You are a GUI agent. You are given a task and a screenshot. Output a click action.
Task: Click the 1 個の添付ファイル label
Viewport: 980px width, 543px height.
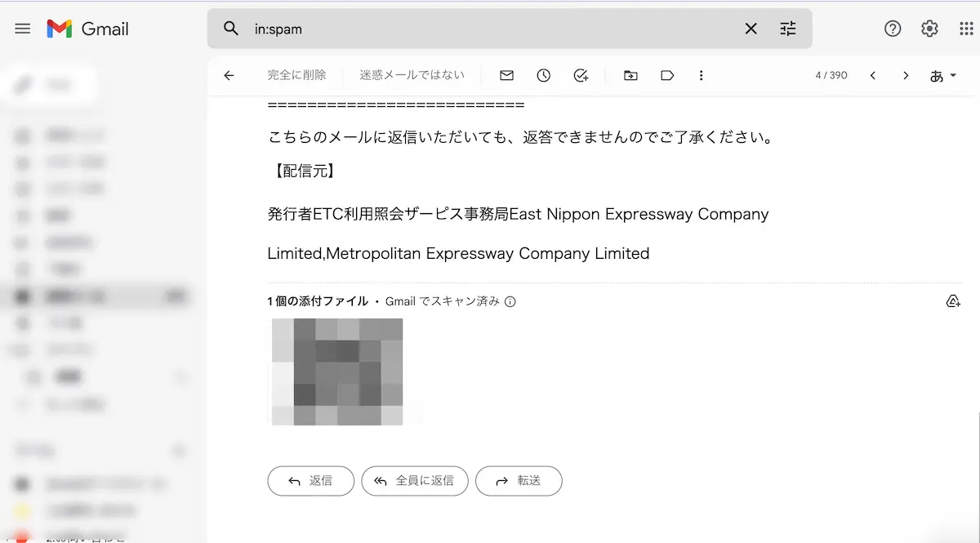(318, 301)
